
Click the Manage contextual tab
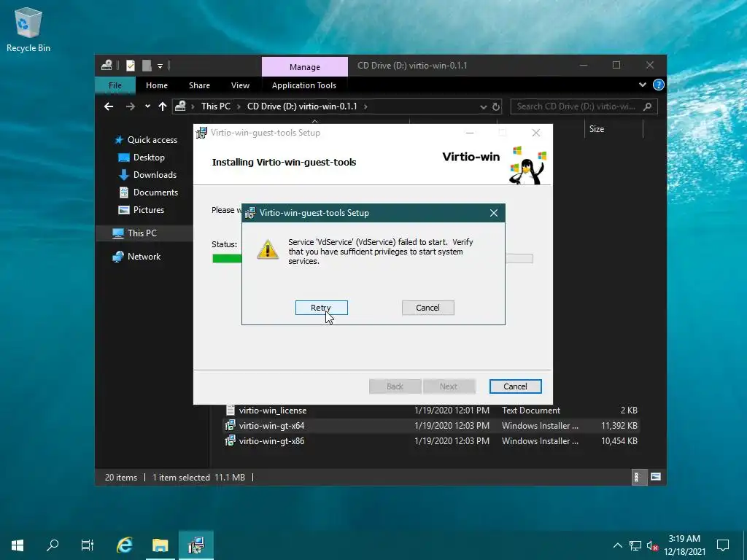click(305, 66)
